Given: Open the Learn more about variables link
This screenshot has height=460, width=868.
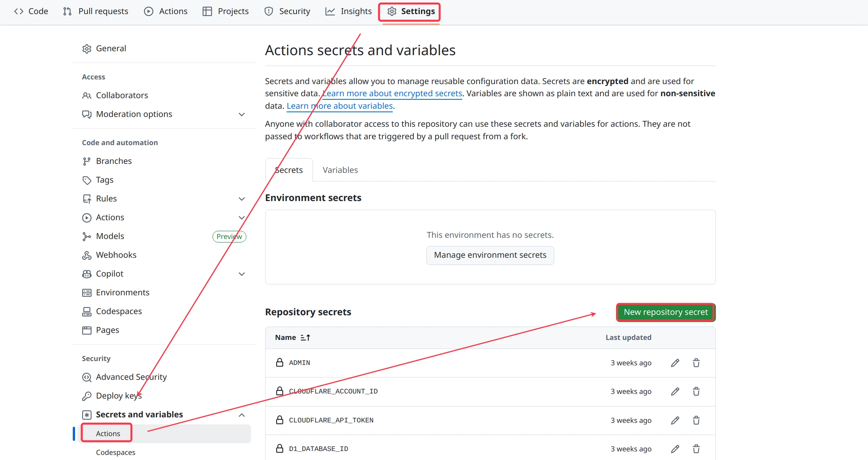Looking at the screenshot, I should [x=340, y=106].
